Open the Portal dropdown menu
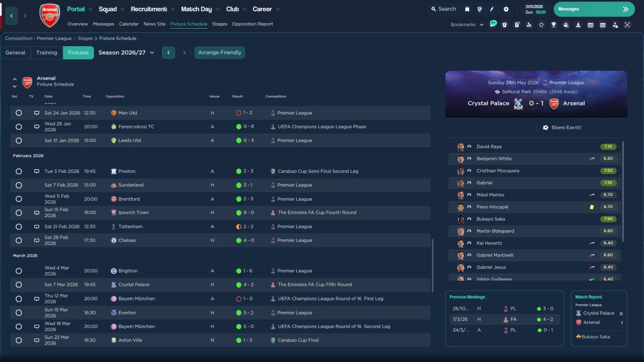The width and height of the screenshot is (644, 362). pos(80,9)
